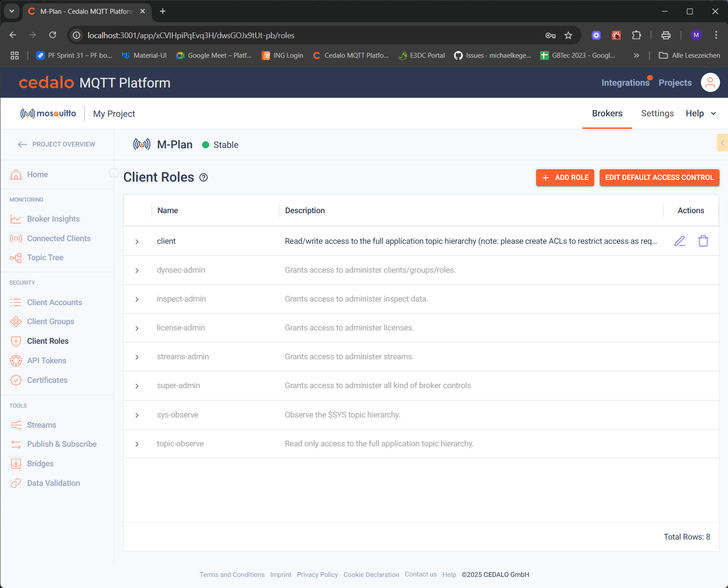Click the Home icon in sidebar
Image resolution: width=728 pixels, height=588 pixels.
[16, 175]
